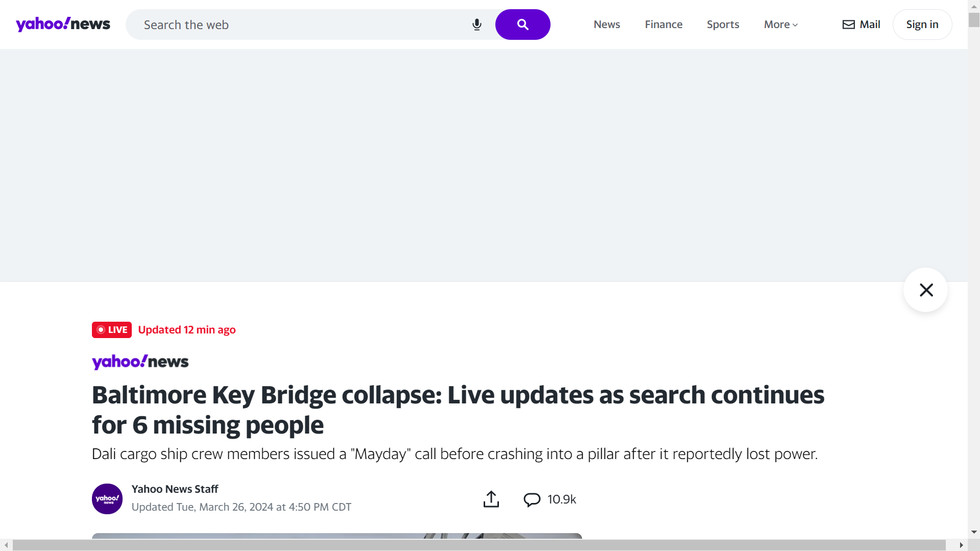Click the share upload icon
Screen dimensions: 980x551
(491, 499)
